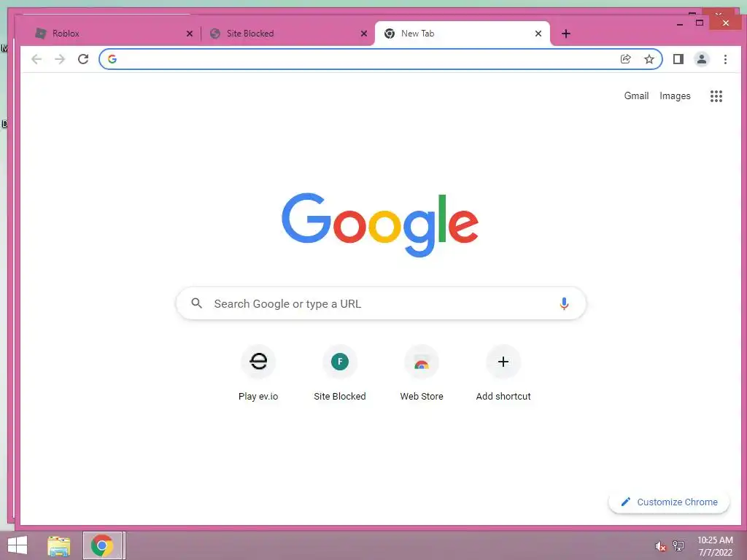Viewport: 747px width, 560px height.
Task: Open Play ev.io shortcut
Action: [x=258, y=373]
